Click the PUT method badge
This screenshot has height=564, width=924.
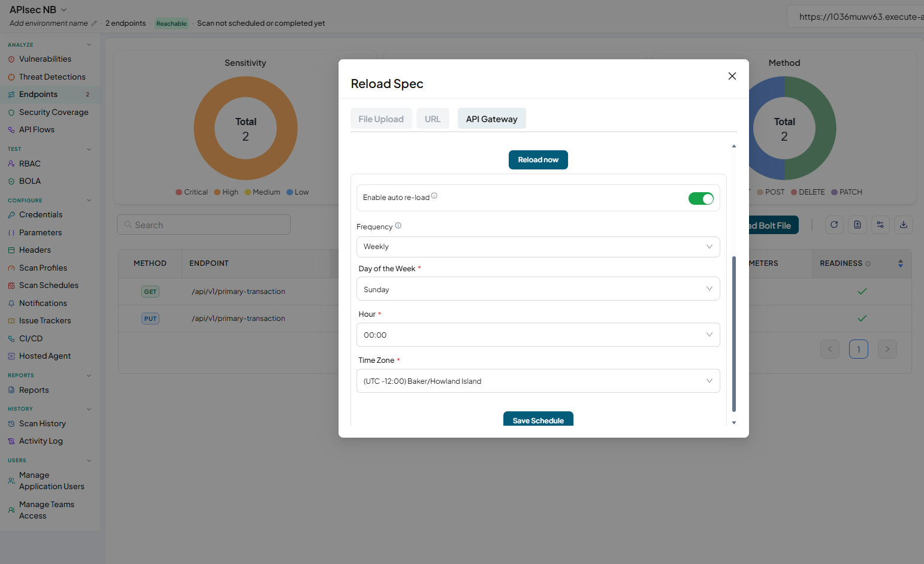[150, 319]
